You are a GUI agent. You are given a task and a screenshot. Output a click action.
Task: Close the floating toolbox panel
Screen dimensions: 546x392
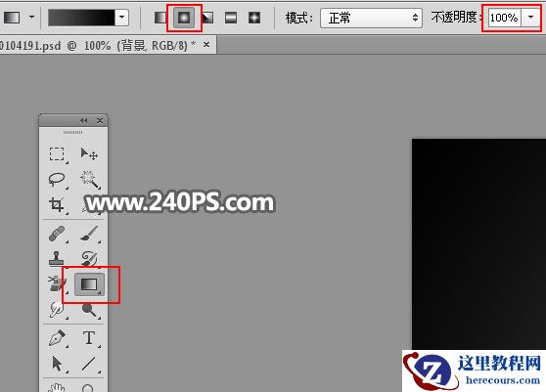100,120
